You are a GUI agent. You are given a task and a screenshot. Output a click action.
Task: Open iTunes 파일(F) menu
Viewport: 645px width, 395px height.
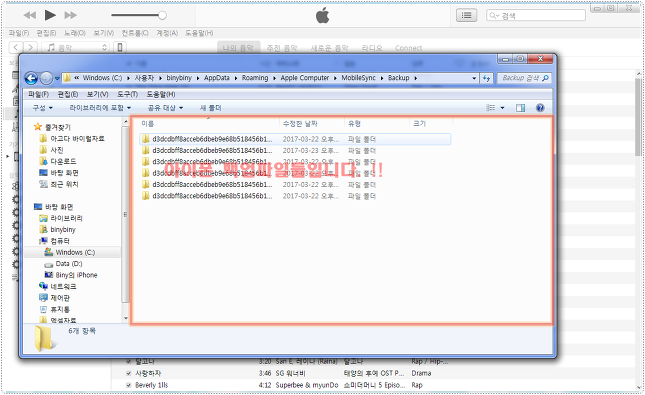[19, 33]
